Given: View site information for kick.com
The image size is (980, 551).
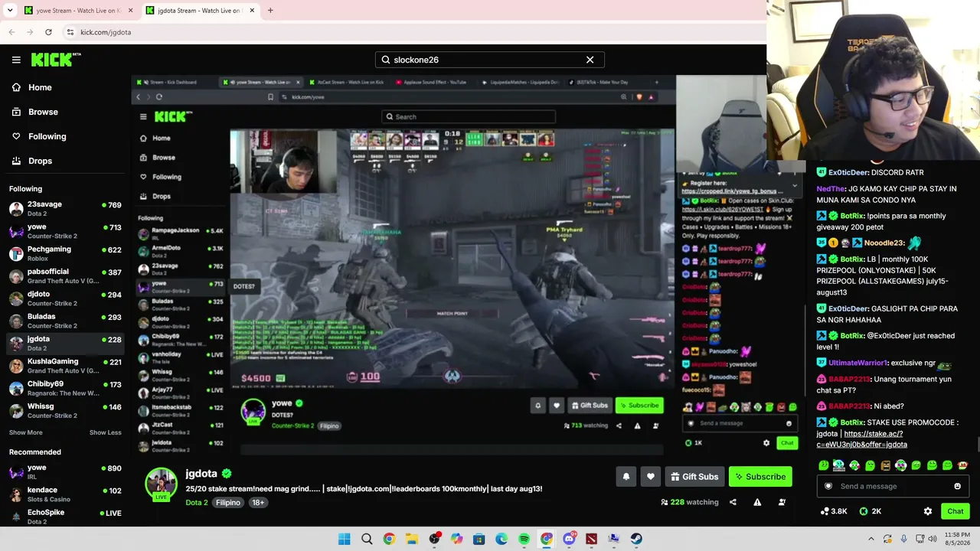Looking at the screenshot, I should [x=70, y=32].
